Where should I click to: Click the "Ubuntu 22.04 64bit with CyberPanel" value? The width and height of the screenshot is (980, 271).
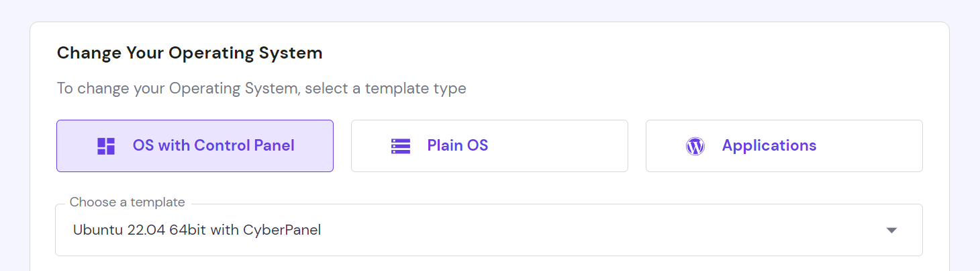[197, 230]
